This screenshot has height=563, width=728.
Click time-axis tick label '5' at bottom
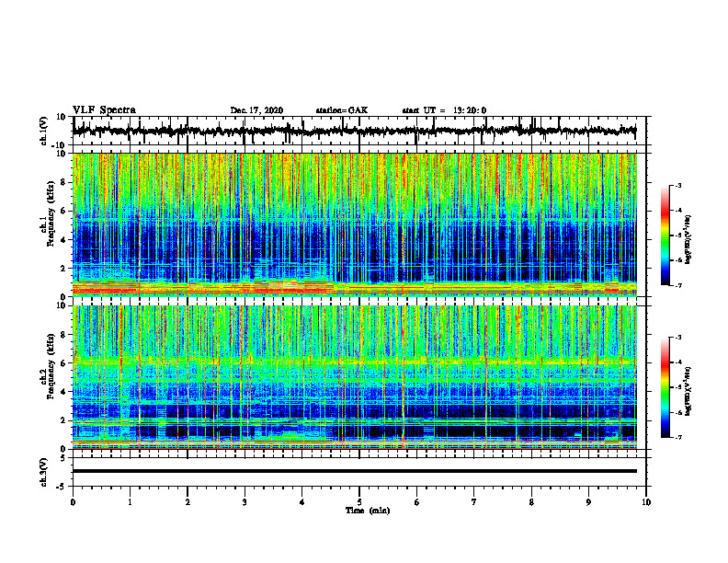[359, 502]
